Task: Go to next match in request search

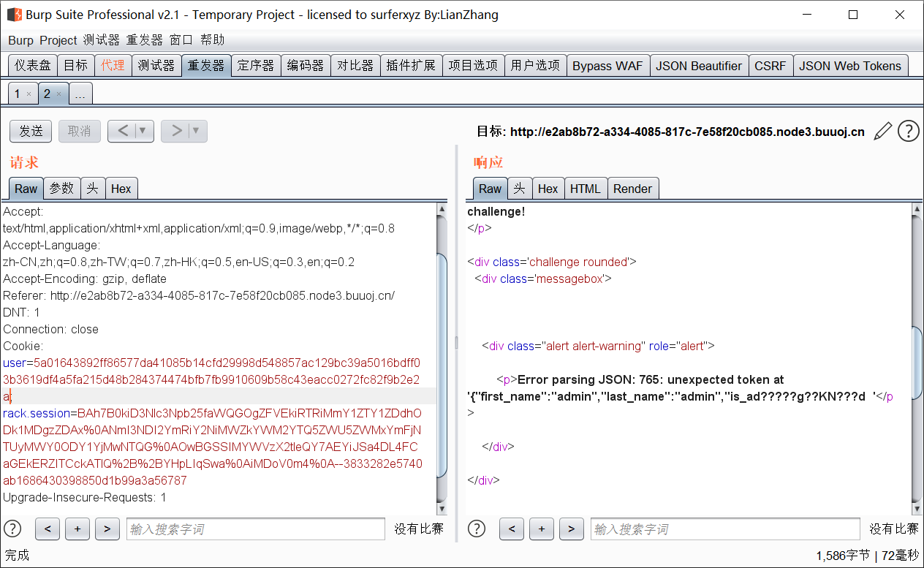Action: pyautogui.click(x=107, y=529)
